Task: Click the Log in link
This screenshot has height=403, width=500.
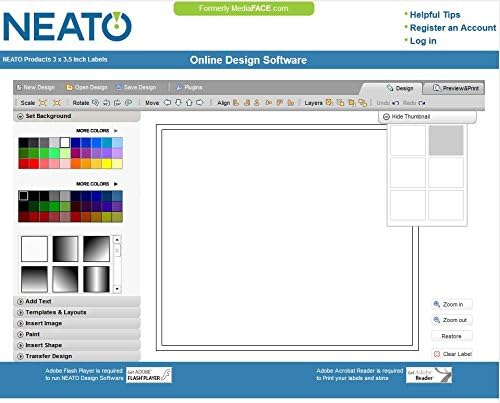Action: 423,41
